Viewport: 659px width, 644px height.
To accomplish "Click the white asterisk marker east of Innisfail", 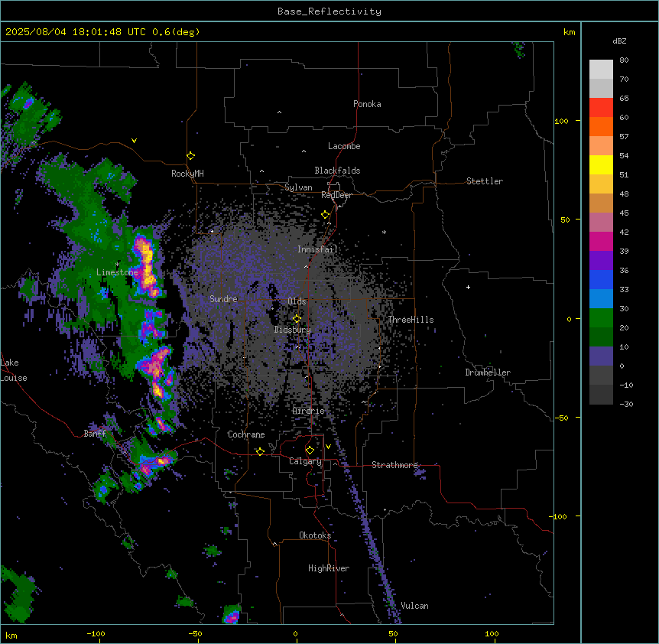I will [x=384, y=232].
